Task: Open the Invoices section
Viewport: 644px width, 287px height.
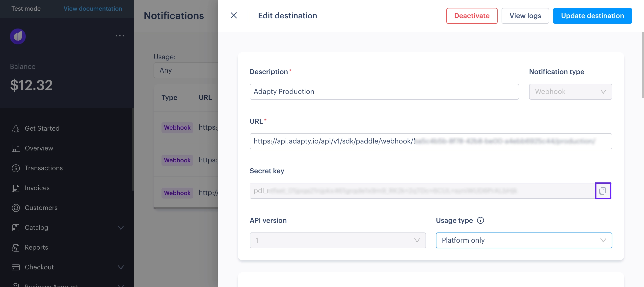Action: click(x=37, y=188)
